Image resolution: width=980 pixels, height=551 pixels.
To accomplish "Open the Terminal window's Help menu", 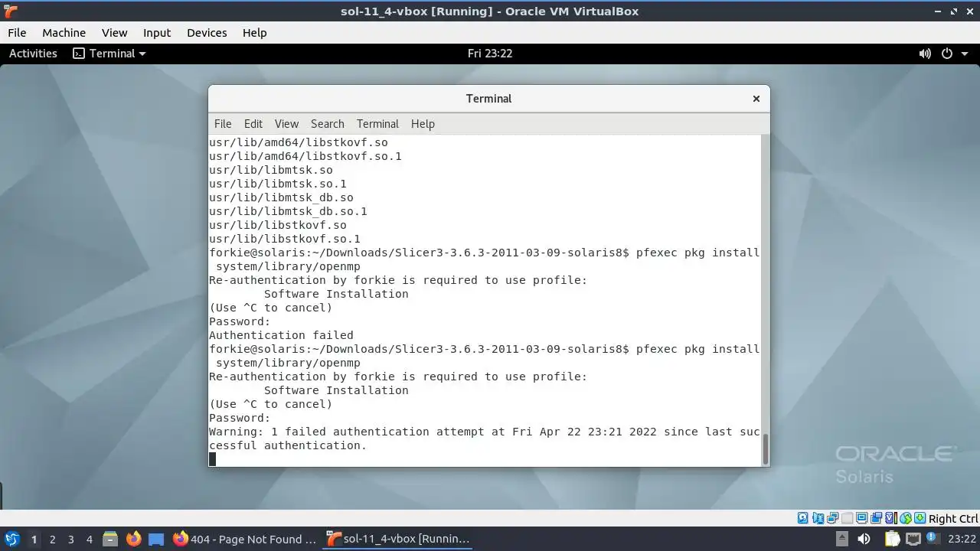I will [423, 124].
